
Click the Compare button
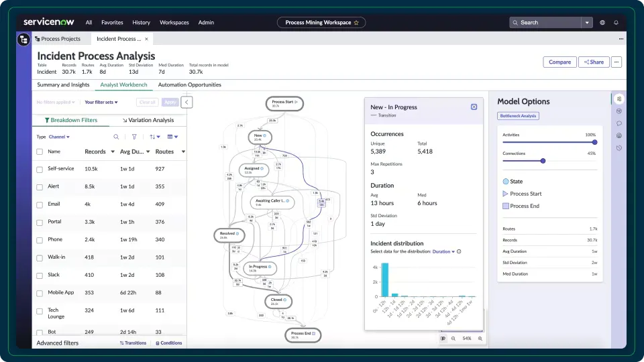(559, 62)
